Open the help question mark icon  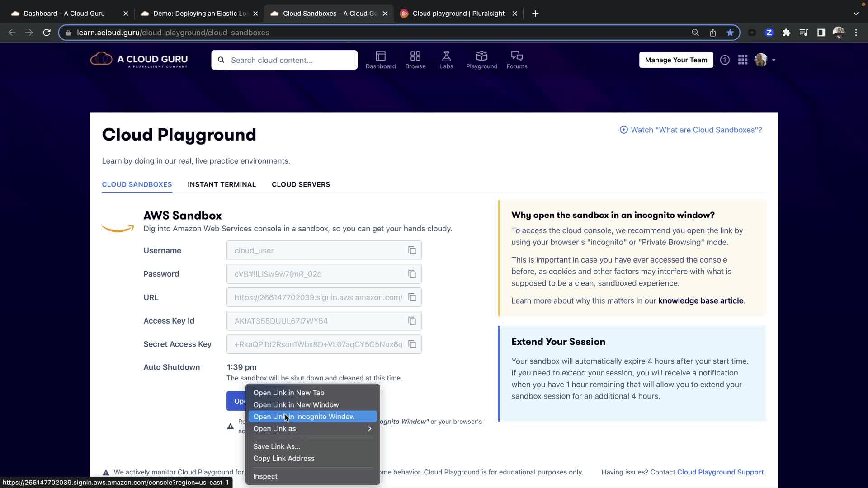point(725,60)
